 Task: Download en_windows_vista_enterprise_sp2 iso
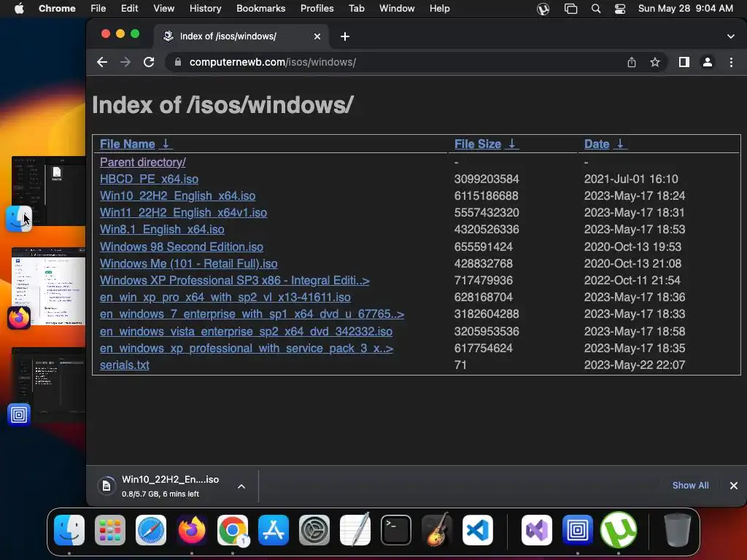(246, 332)
